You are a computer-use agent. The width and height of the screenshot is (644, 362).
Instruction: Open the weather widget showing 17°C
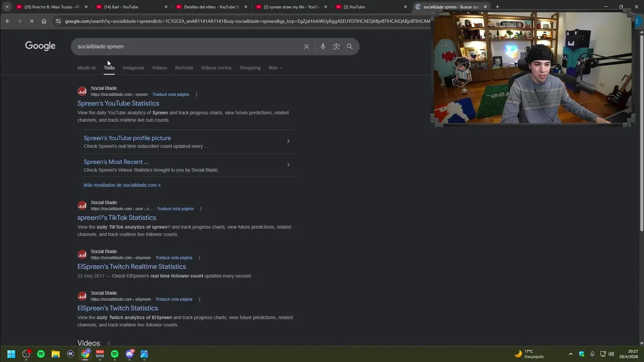click(529, 354)
